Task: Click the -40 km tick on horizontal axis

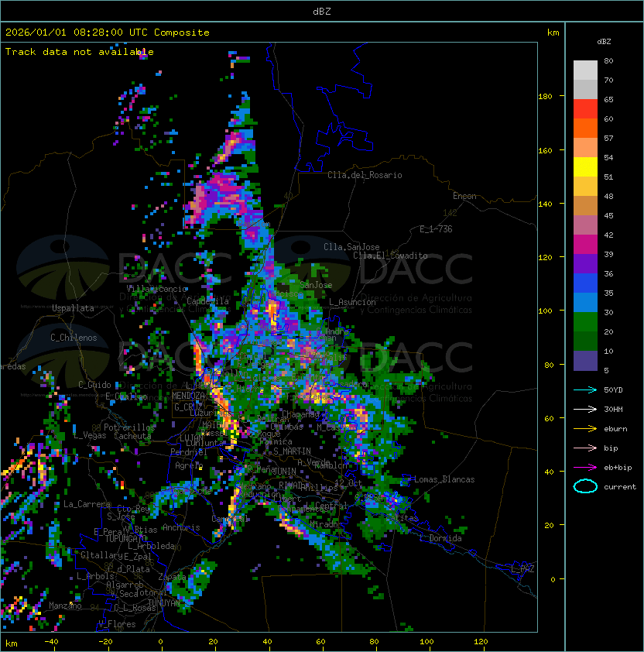Action: [51, 642]
